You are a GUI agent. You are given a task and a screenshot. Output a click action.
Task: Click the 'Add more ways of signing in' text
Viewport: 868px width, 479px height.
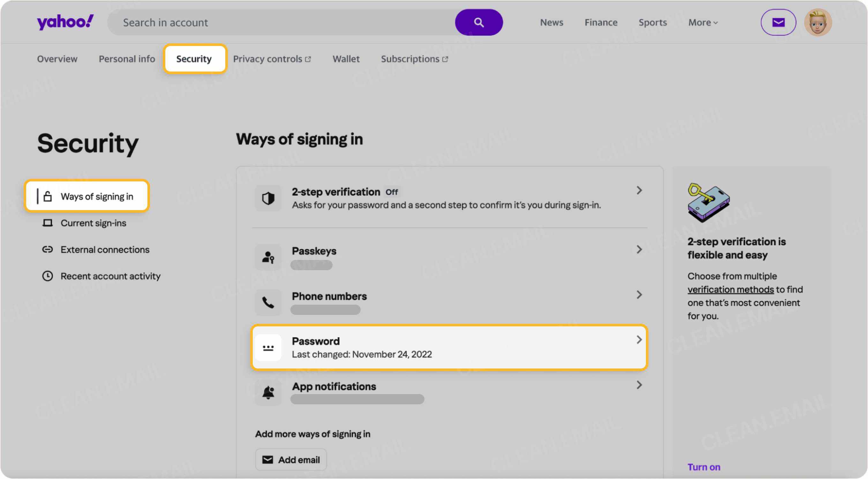[x=313, y=434]
